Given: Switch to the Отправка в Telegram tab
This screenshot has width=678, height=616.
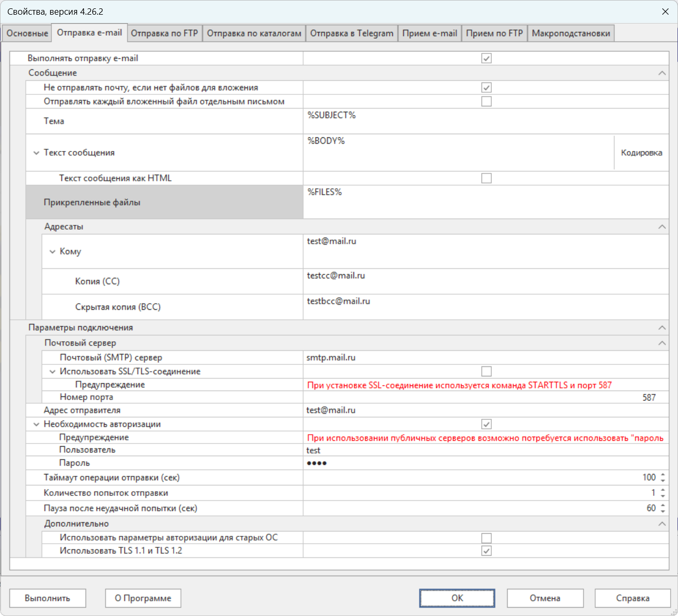Looking at the screenshot, I should [351, 33].
